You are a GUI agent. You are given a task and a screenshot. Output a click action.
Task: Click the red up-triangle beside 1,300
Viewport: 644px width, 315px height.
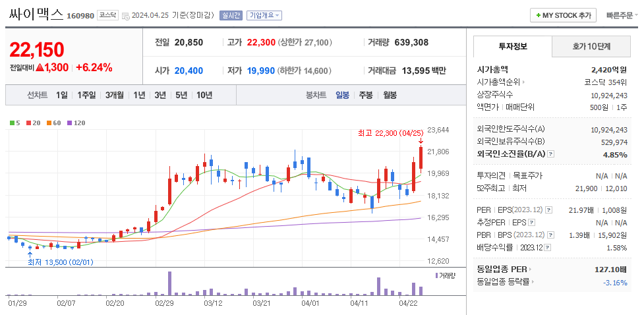pyautogui.click(x=40, y=68)
